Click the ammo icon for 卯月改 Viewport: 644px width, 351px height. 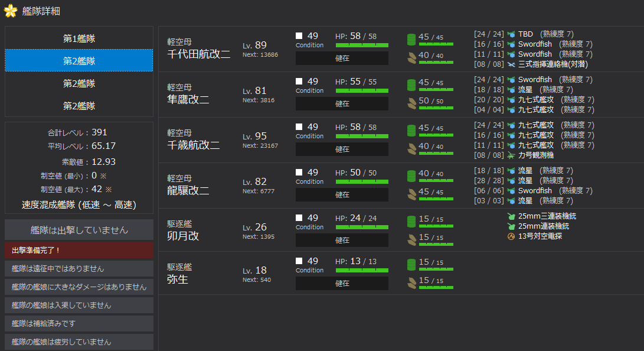coord(411,239)
